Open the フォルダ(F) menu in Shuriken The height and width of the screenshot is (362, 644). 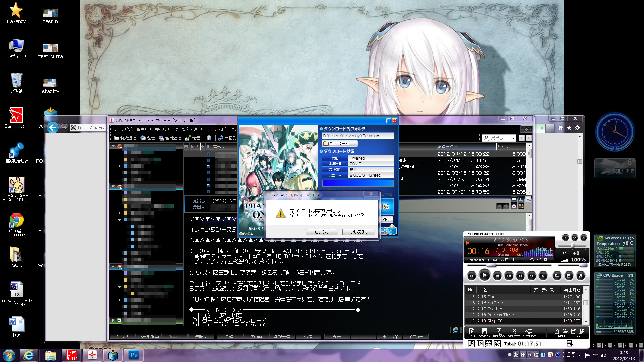(216, 129)
